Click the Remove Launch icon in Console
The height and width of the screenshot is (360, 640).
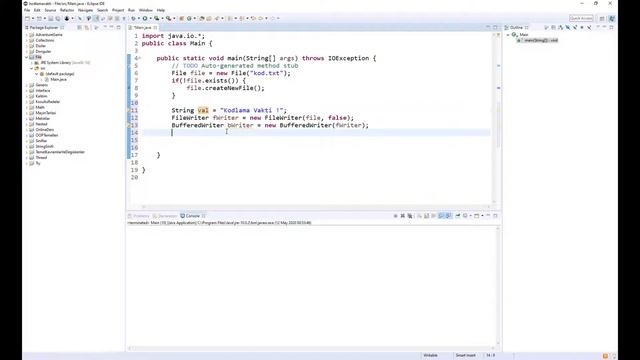pos(402,216)
